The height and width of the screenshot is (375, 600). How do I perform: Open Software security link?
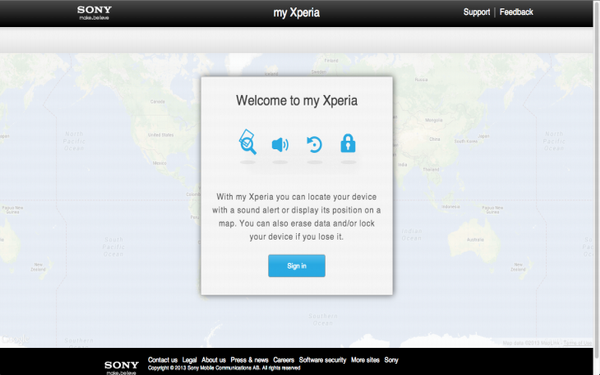point(322,360)
